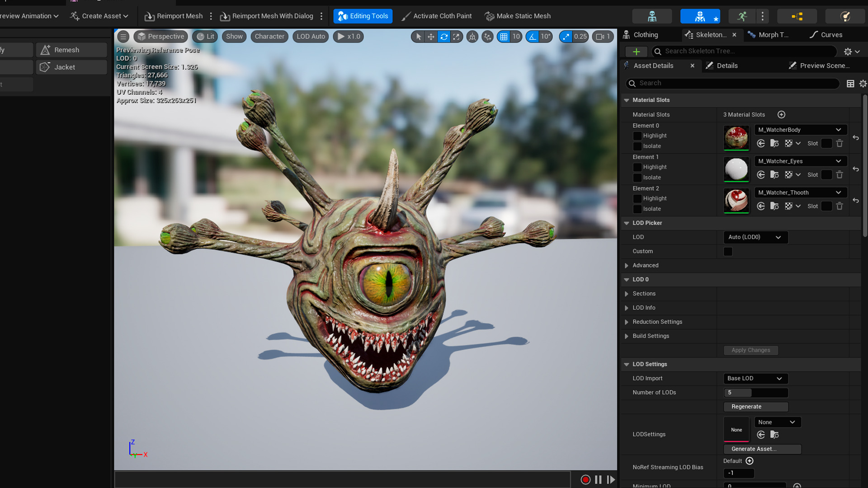The image size is (868, 488).
Task: Add a new material slot
Action: pos(781,115)
